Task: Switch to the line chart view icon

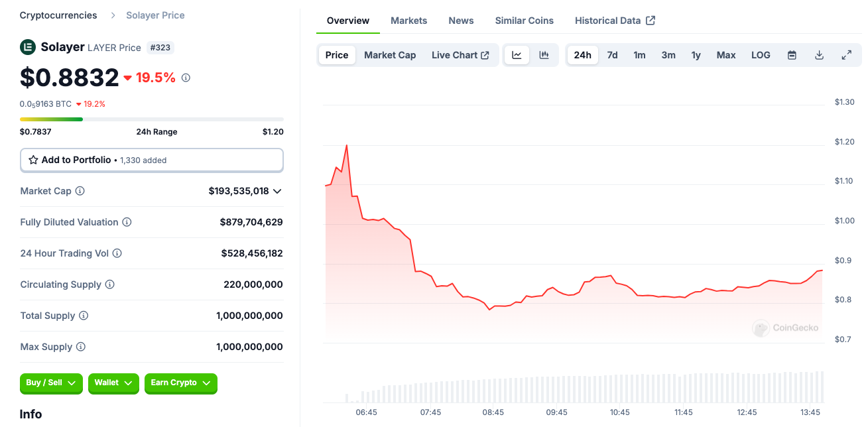Action: tap(517, 55)
